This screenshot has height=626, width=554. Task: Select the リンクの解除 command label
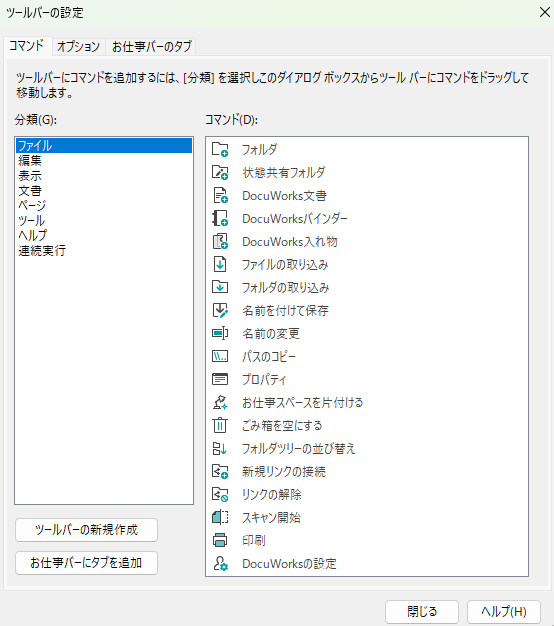272,495
